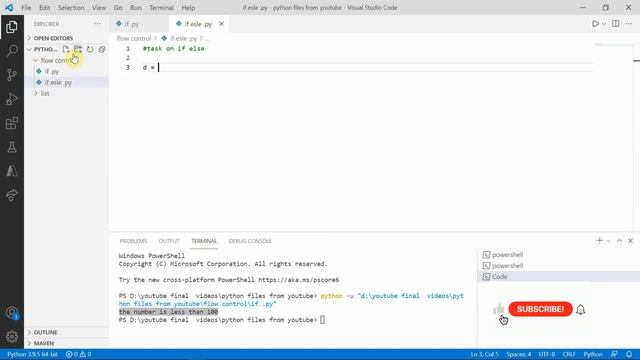Add a new terminal
This screenshot has height=360, width=640.
point(599,241)
